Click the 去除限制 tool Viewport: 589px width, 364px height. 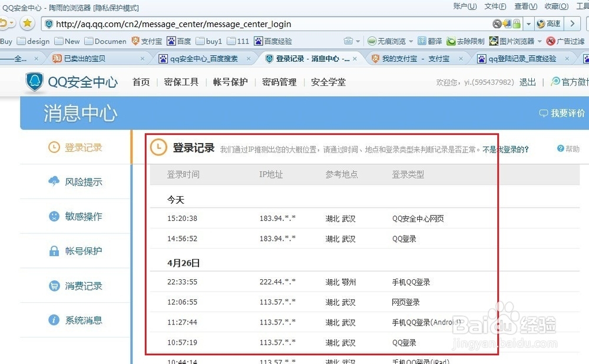tap(465, 41)
